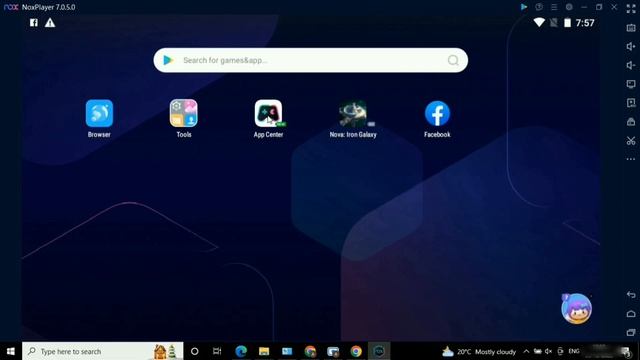Switch ENG input language
Screen dimensions: 640x360
[574, 351]
